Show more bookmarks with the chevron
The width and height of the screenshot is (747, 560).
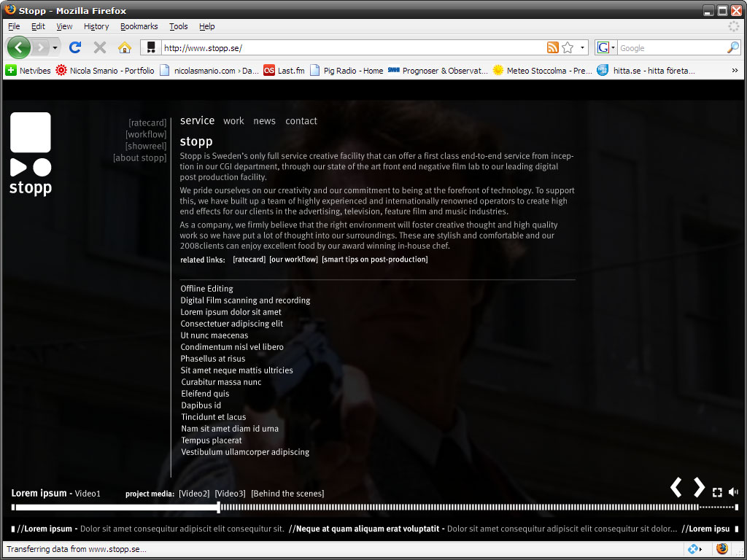[735, 71]
